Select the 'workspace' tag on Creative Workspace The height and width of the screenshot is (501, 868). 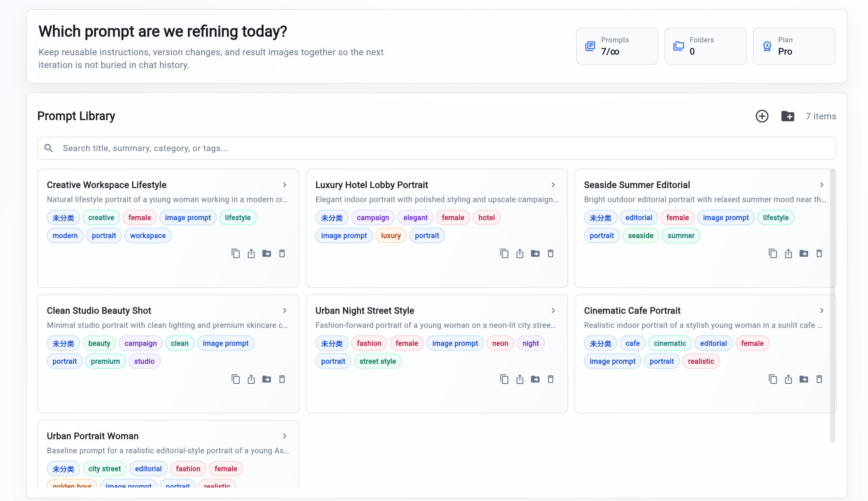pyautogui.click(x=148, y=236)
